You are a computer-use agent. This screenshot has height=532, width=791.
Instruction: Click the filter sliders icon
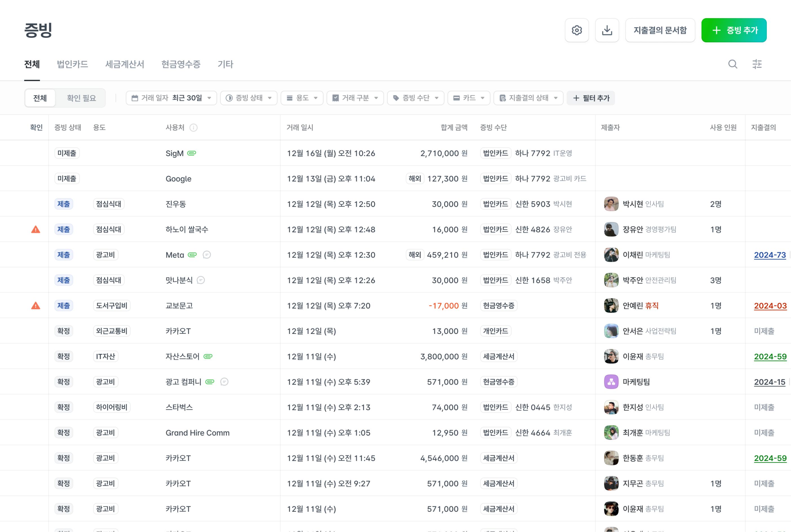pyautogui.click(x=757, y=64)
